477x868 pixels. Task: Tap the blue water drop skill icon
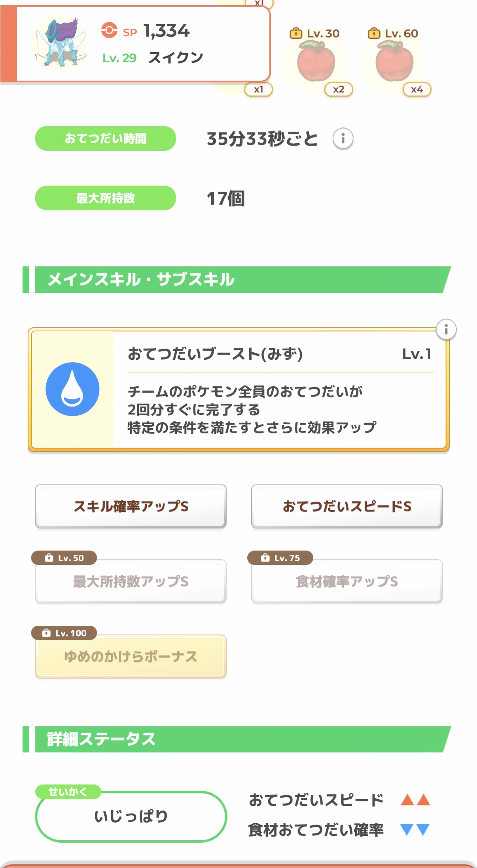pos(72,389)
